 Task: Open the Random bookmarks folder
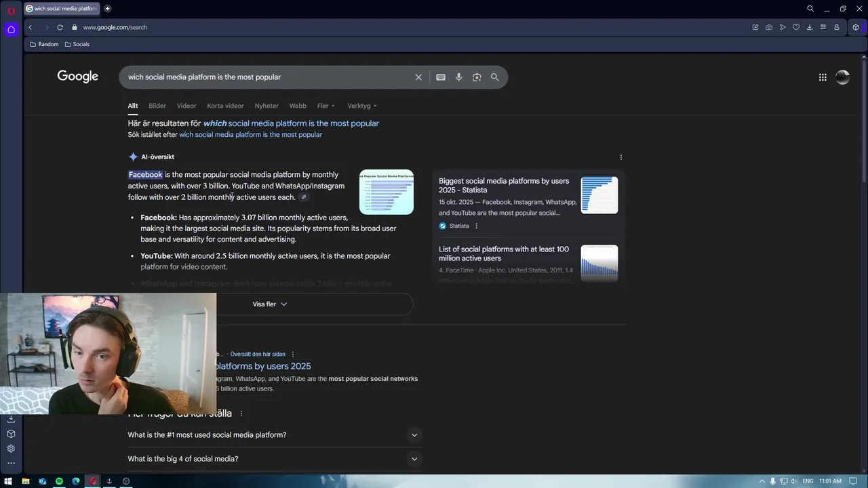(x=44, y=44)
